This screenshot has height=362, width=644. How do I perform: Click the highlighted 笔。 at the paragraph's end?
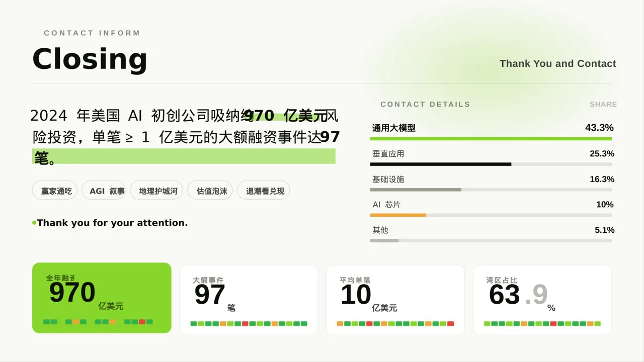coord(45,158)
